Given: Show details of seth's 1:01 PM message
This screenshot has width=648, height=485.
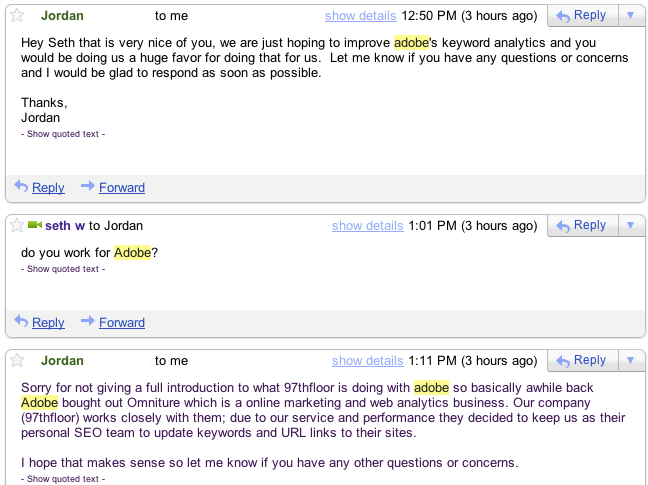Looking at the screenshot, I should 367,226.
